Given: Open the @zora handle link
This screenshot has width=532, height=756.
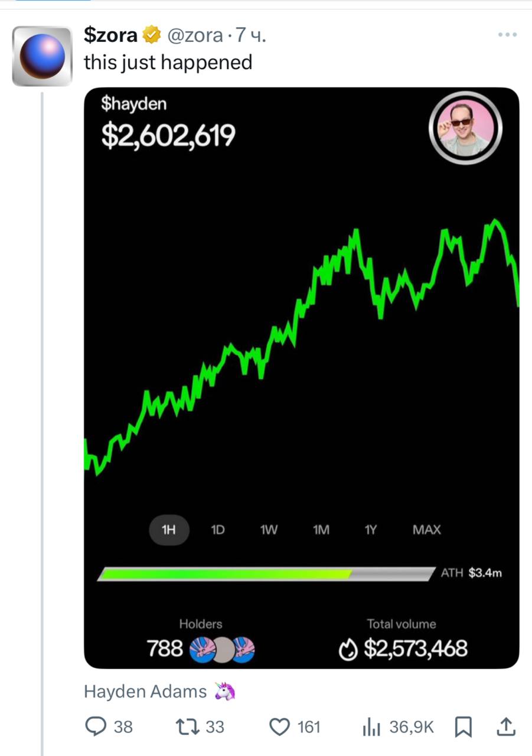Looking at the screenshot, I should tap(195, 36).
